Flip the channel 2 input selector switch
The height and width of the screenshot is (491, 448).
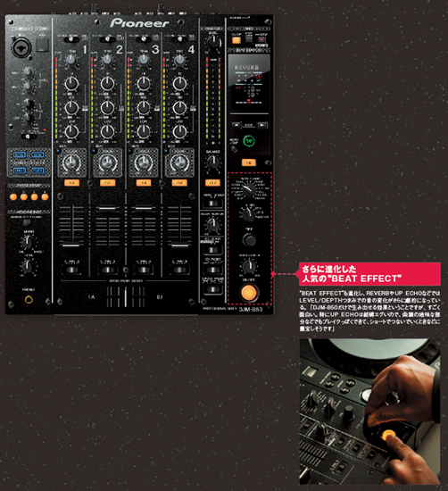point(108,39)
